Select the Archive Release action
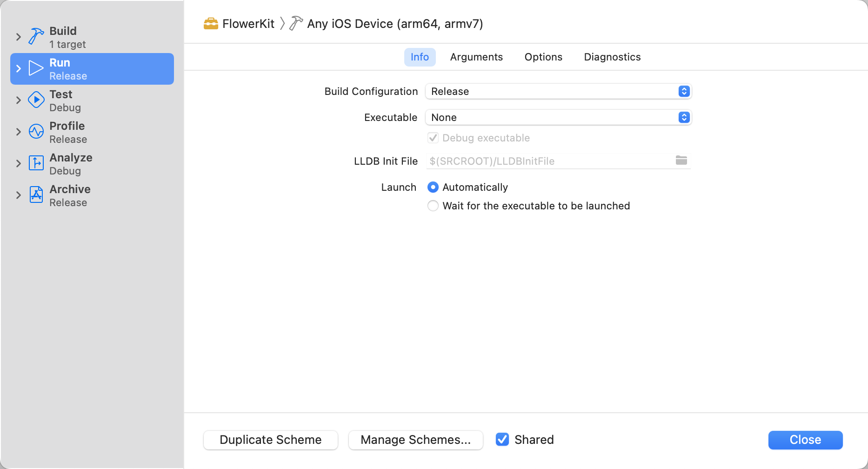The width and height of the screenshot is (868, 469). pyautogui.click(x=92, y=195)
